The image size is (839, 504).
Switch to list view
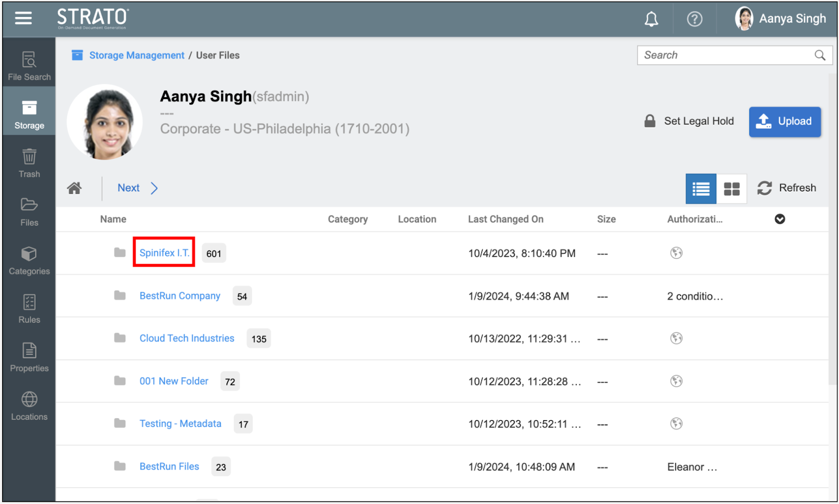(x=701, y=189)
